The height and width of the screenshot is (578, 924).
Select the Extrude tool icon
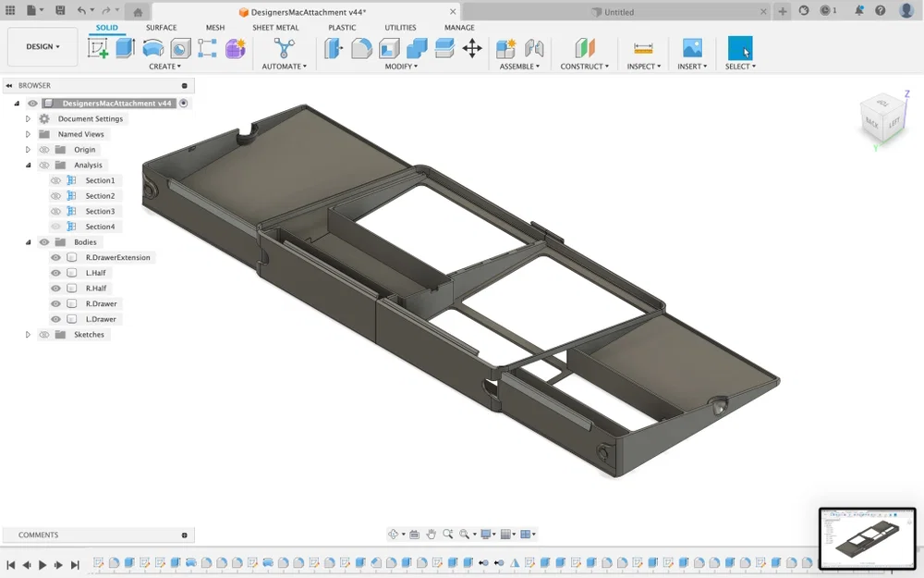coord(125,48)
